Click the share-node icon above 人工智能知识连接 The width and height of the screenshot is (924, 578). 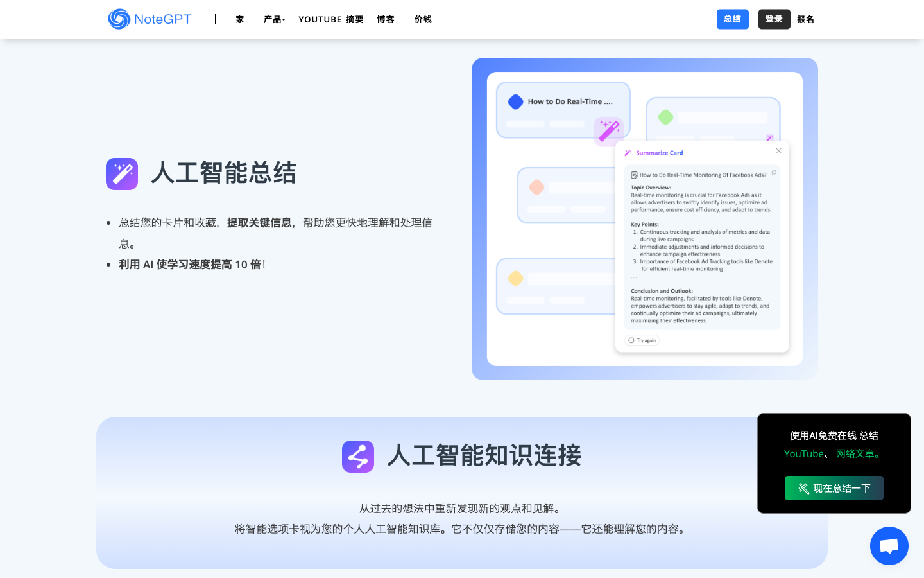click(x=358, y=456)
